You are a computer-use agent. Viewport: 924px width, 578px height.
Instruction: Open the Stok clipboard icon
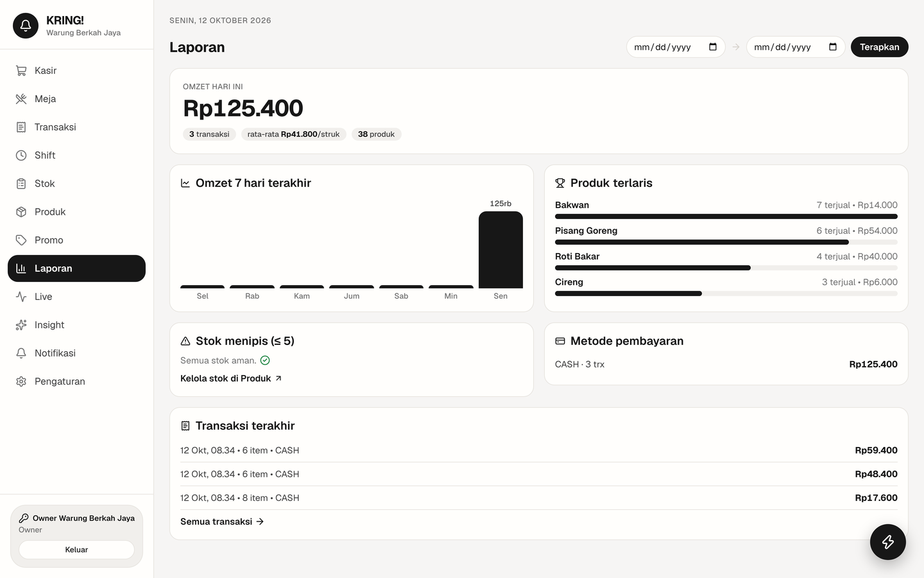(21, 184)
